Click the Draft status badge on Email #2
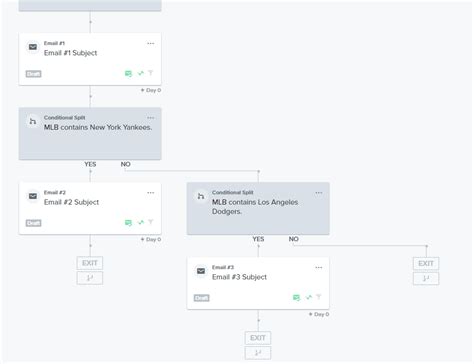The height and width of the screenshot is (364, 474). point(33,223)
